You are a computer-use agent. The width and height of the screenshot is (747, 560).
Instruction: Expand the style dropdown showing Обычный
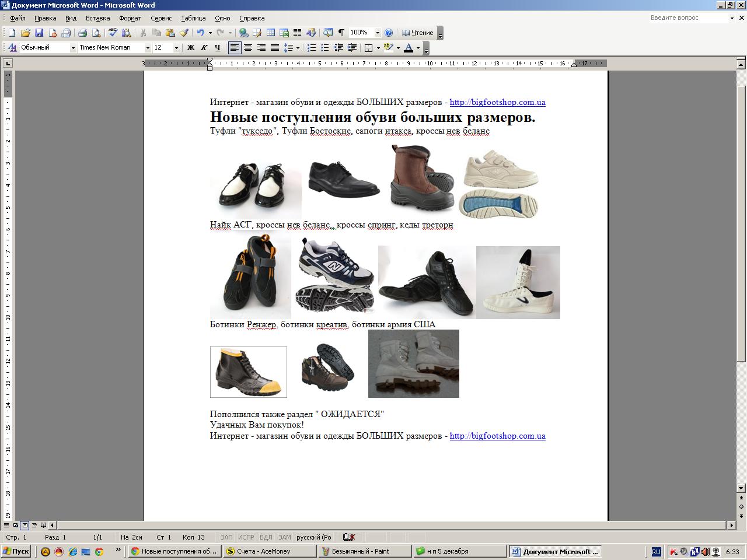(73, 48)
